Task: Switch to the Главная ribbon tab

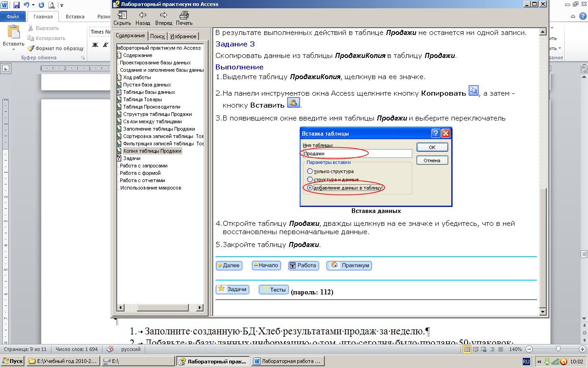Action: 43,17
